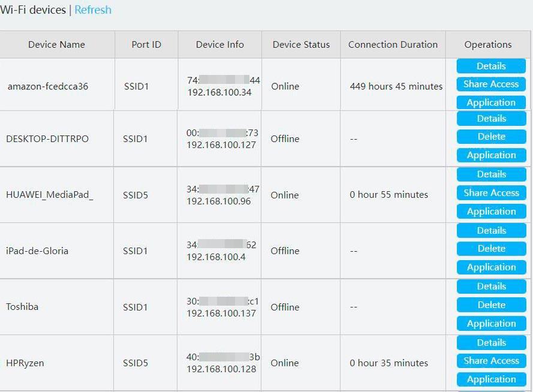Open Application for HUAWEI_MediaPad_
533x392 pixels.
[x=492, y=212]
